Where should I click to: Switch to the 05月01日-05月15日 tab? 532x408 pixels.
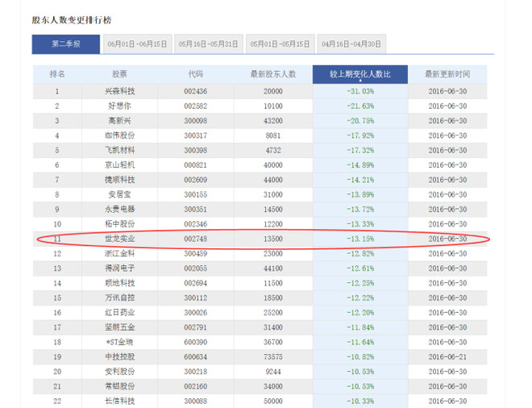280,44
